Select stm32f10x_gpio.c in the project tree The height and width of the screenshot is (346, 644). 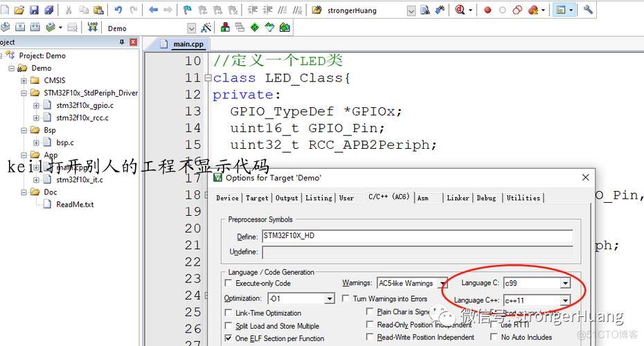84,105
